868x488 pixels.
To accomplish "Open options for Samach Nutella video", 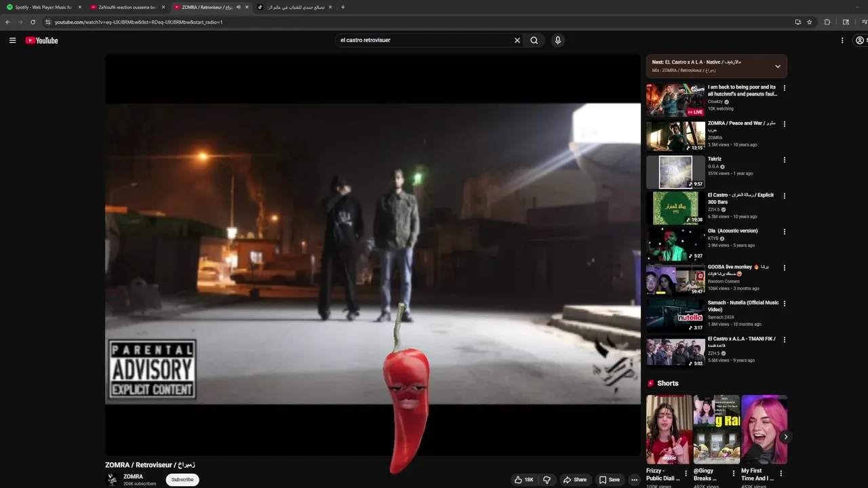I will (784, 304).
